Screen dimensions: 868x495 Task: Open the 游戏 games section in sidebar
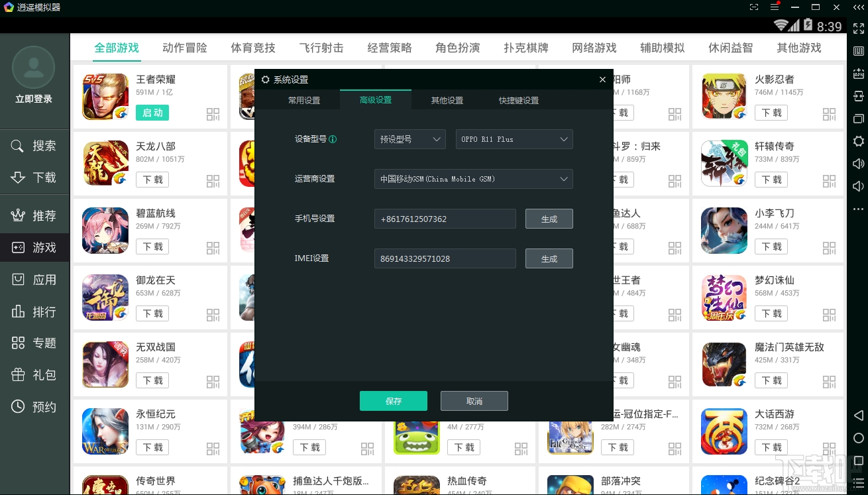pyautogui.click(x=34, y=247)
